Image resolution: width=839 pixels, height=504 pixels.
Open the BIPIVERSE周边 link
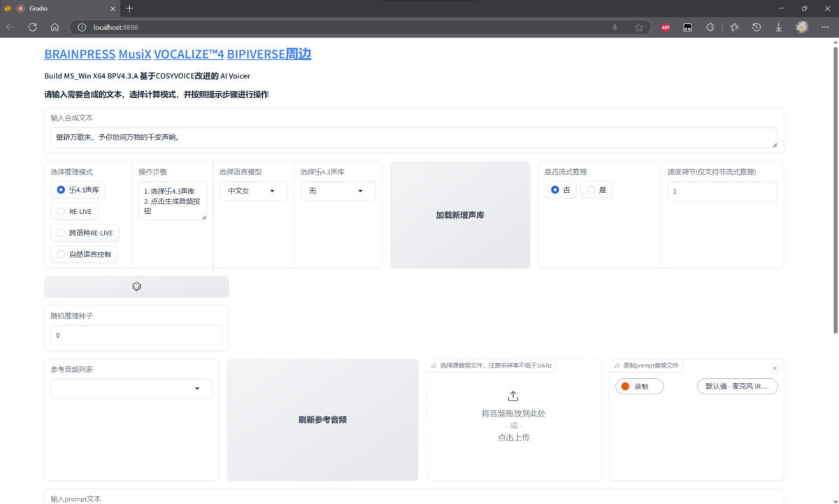(x=268, y=54)
